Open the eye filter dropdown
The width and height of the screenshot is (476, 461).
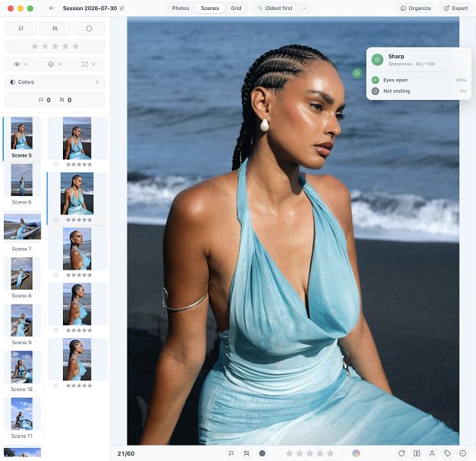(x=21, y=64)
